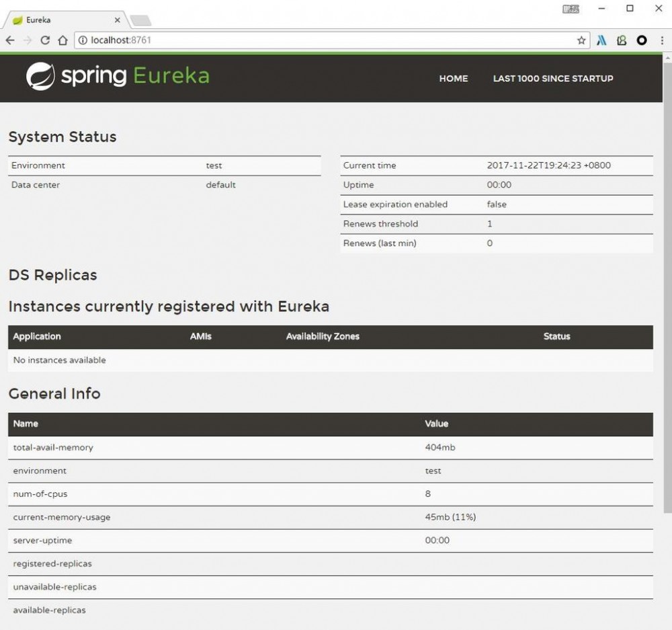This screenshot has height=630, width=672.
Task: Click 'Instances currently registered with Eureka' heading
Action: point(169,307)
